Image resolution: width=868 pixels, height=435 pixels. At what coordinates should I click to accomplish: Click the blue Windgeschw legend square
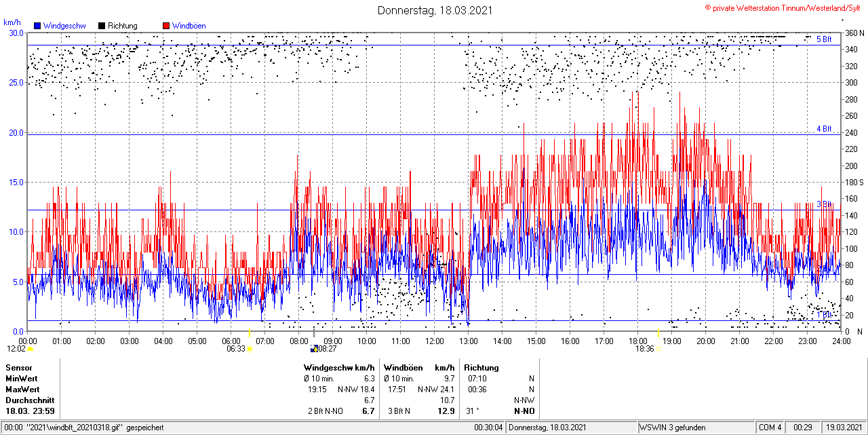(x=37, y=26)
